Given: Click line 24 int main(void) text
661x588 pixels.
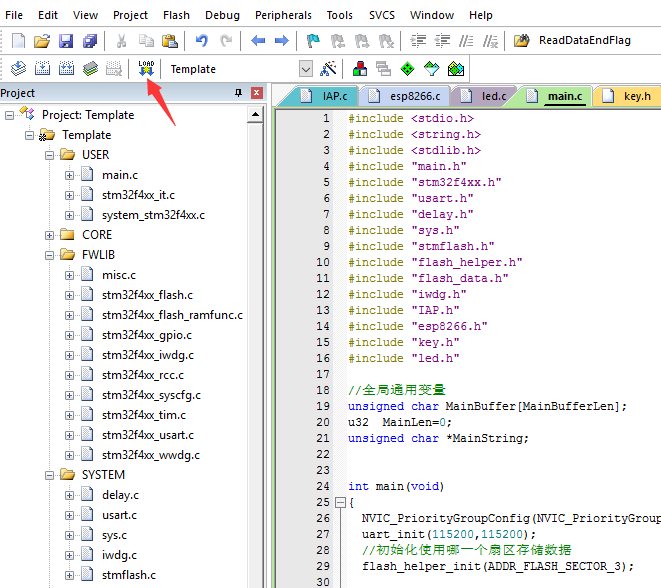Looking at the screenshot, I should pyautogui.click(x=396, y=486).
